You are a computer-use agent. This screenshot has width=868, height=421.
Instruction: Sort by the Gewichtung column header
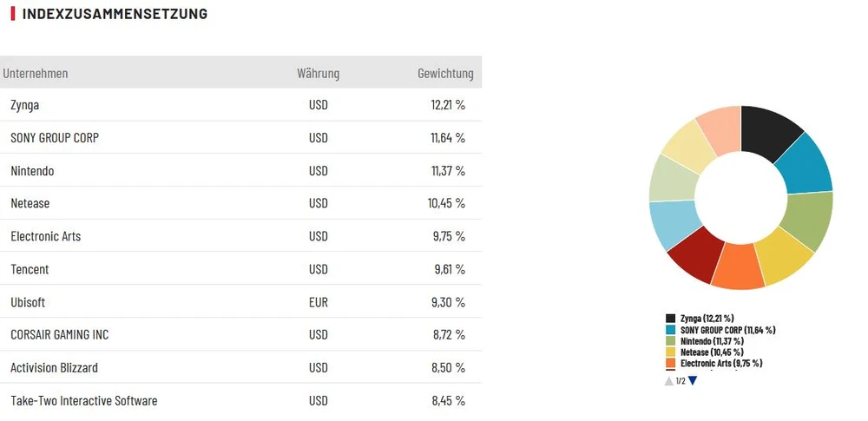pyautogui.click(x=445, y=74)
